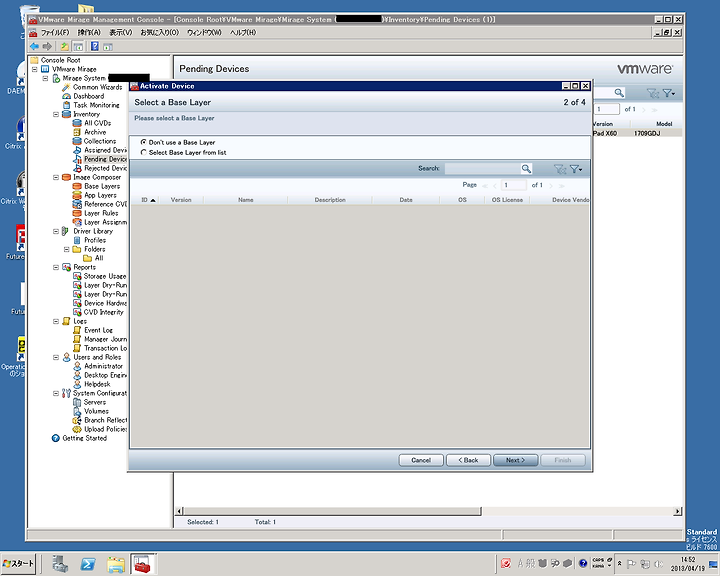Open the filter dropdown in the Pending Devices pane
Image resolution: width=720 pixels, height=576 pixels.
point(669,93)
